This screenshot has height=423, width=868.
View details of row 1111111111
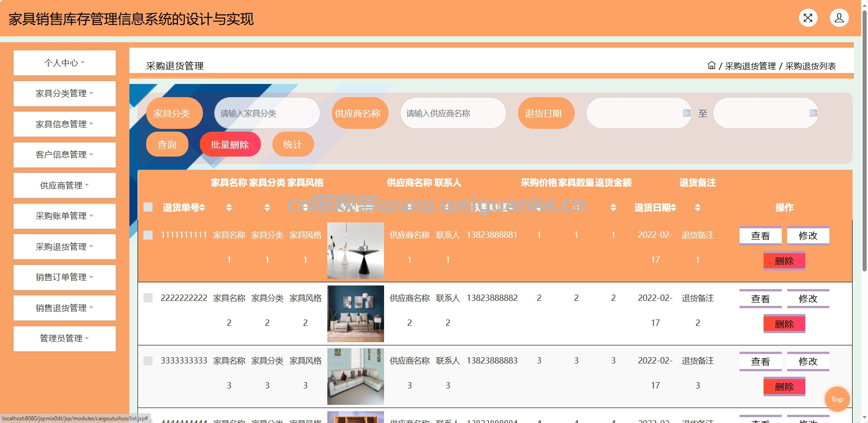[x=760, y=236]
